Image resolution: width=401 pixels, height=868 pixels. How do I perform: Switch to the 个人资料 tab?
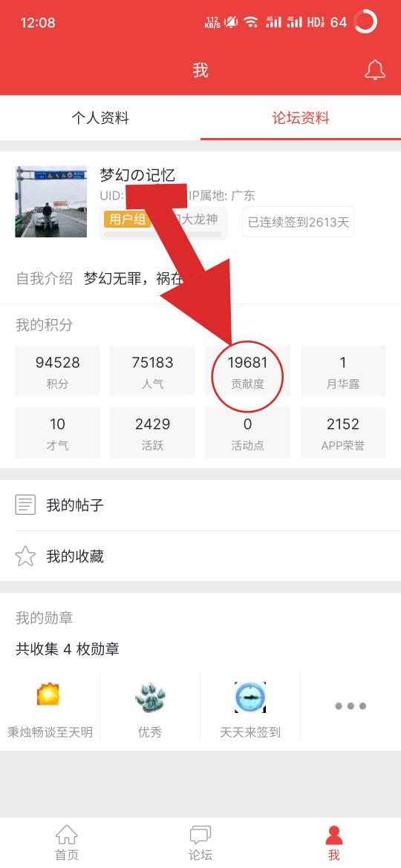(x=100, y=118)
